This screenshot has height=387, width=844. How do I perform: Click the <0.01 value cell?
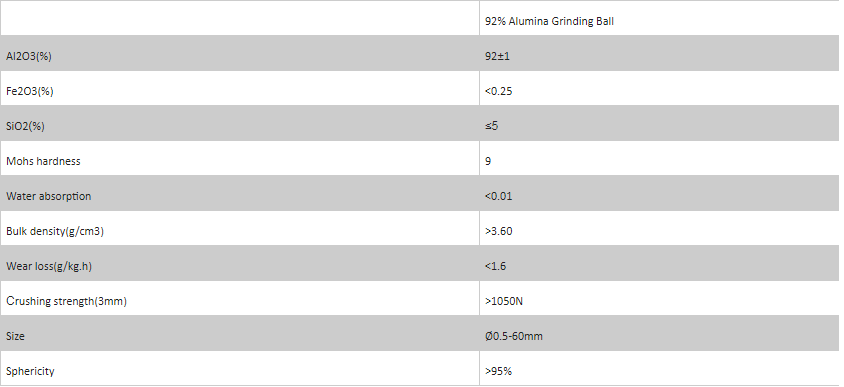click(498, 196)
